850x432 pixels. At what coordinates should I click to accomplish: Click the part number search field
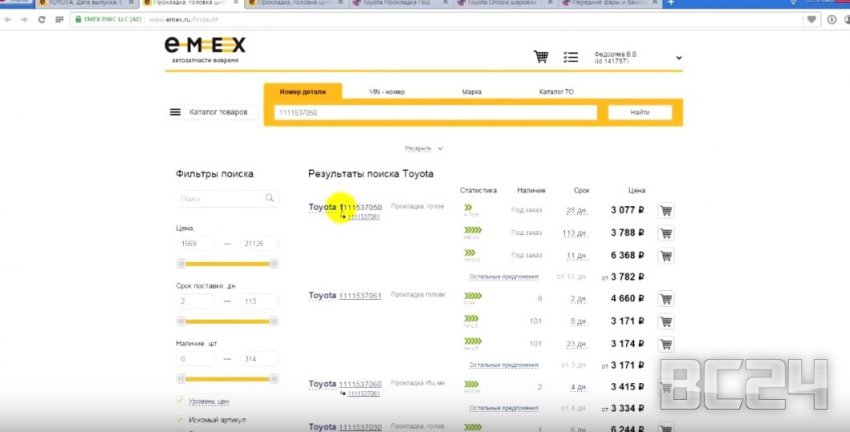point(434,113)
